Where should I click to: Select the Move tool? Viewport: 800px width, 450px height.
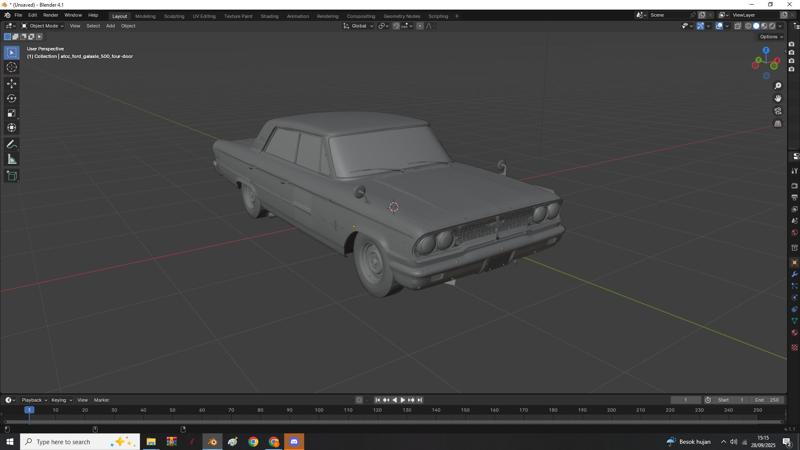11,84
